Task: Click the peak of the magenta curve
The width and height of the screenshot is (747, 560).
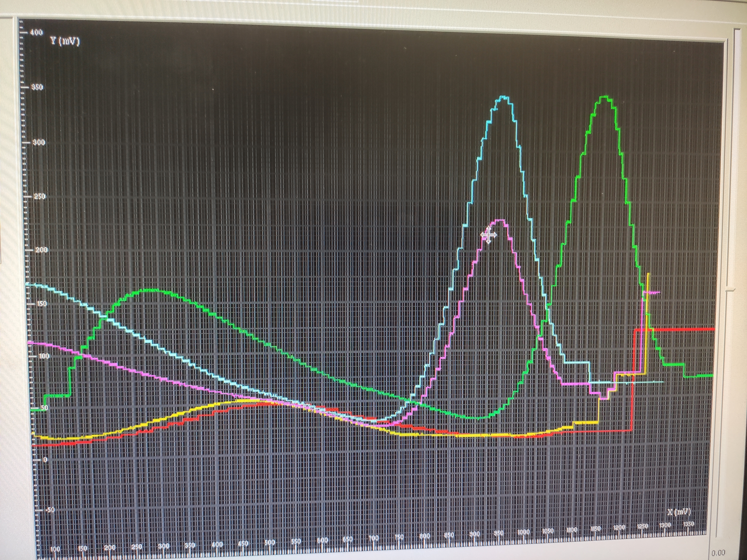Action: click(x=500, y=220)
